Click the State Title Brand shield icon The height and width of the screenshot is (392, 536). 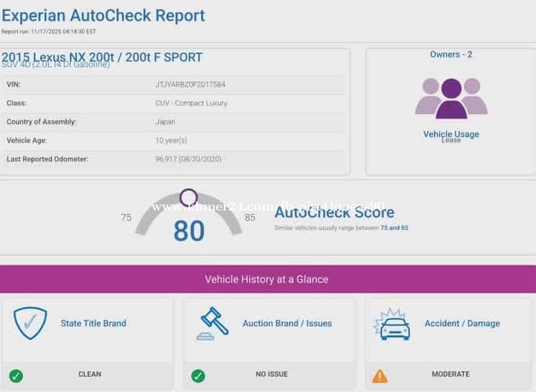click(x=30, y=323)
